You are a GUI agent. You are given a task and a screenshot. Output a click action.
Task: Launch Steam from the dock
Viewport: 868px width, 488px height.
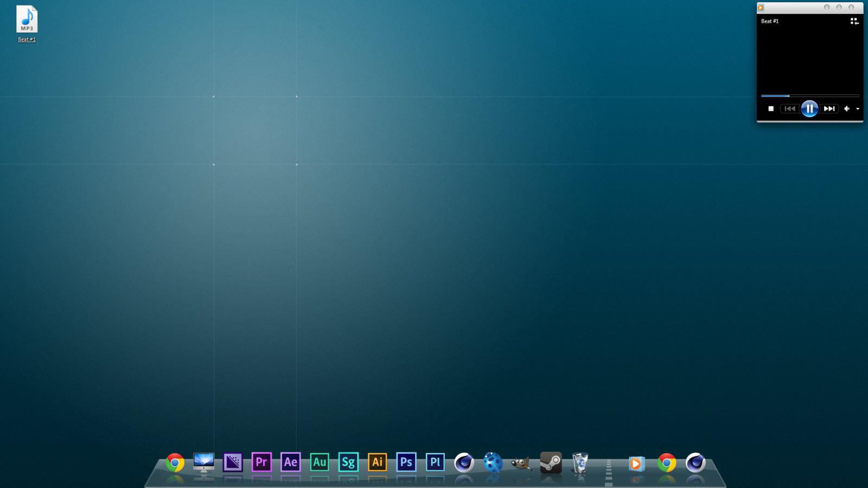551,463
